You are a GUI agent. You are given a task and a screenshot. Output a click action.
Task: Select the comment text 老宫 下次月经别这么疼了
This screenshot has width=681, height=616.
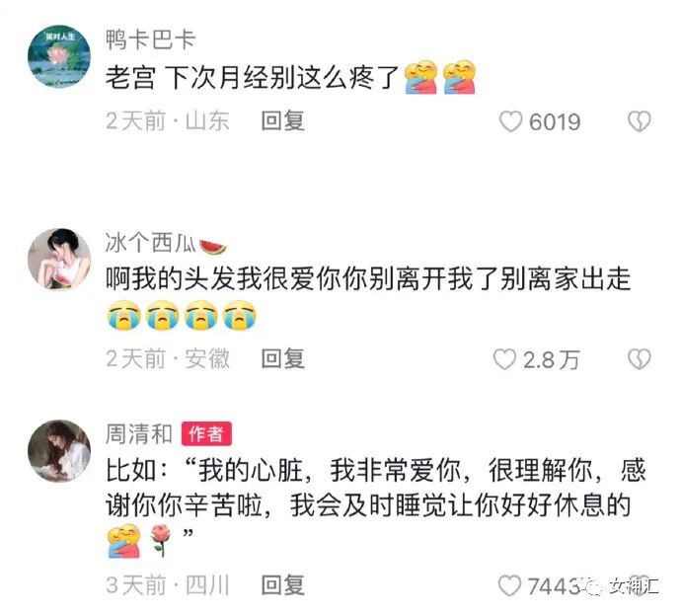252,78
